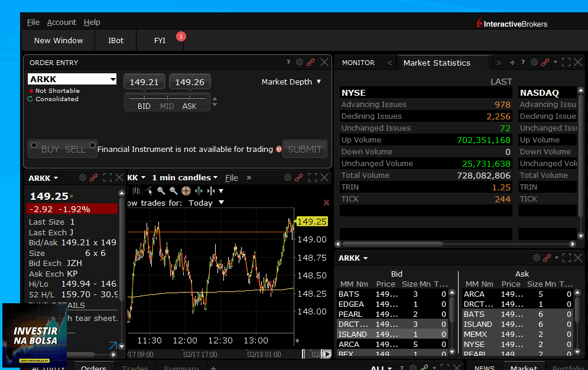Image resolution: width=588 pixels, height=370 pixels.
Task: Click blue arrow icon in ARKK quote panel
Action: click(112, 345)
